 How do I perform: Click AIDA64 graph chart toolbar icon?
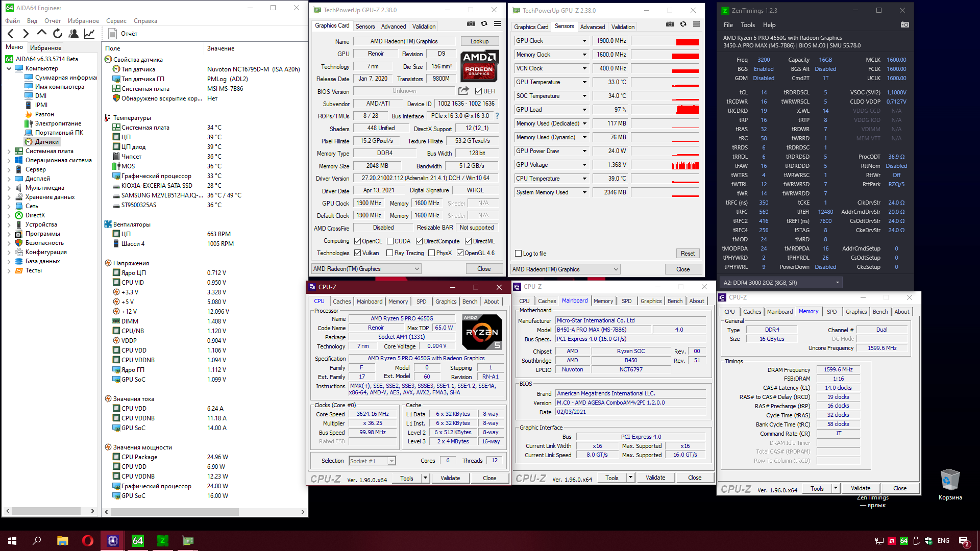pyautogui.click(x=89, y=34)
